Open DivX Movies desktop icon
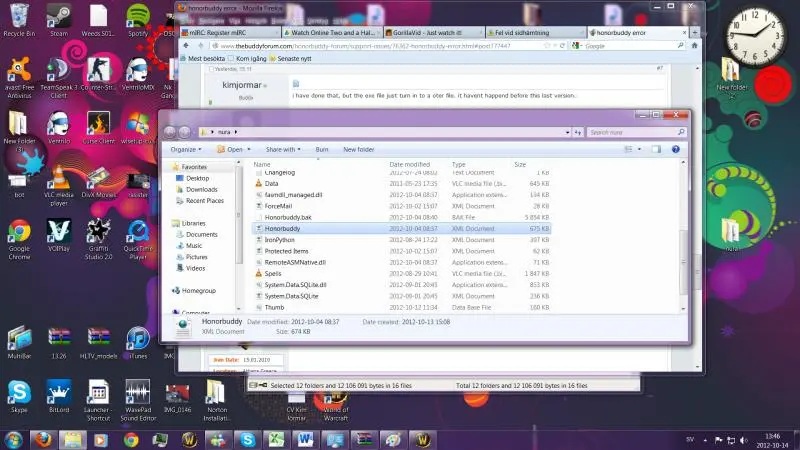Screen dimensions: 800x450 pyautogui.click(x=98, y=181)
